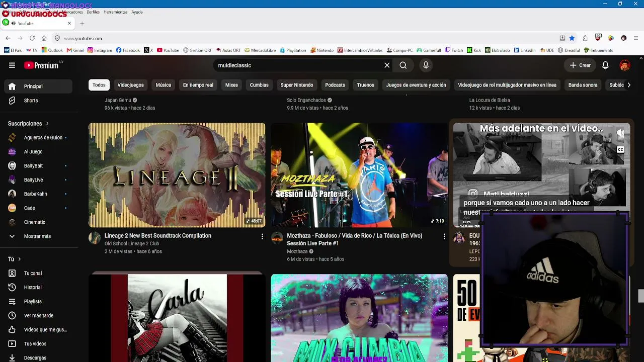Open the Tú section chevron

pos(19,259)
